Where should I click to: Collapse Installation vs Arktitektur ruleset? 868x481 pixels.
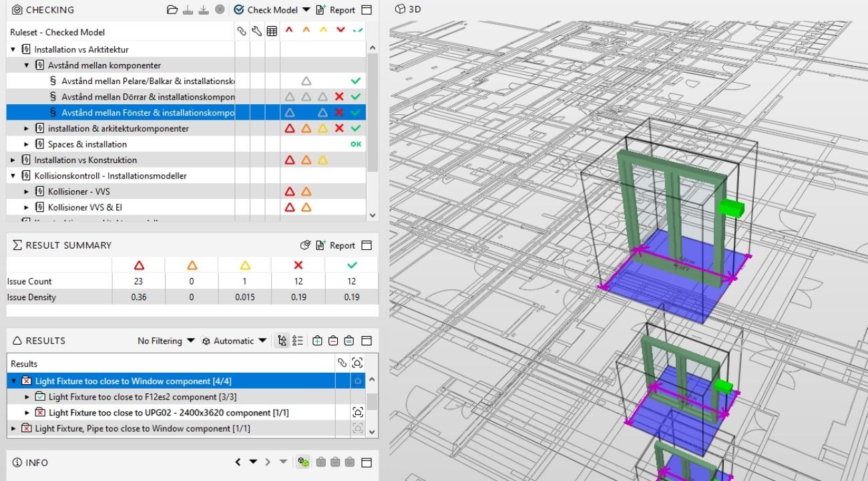[13, 49]
